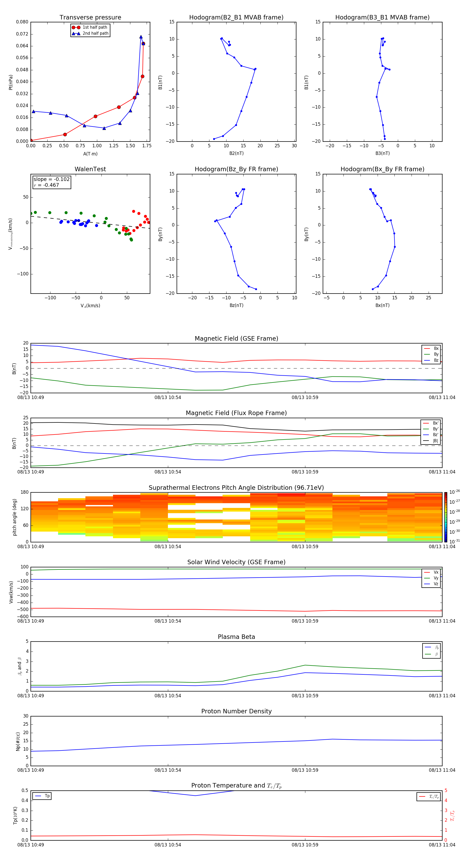Viewport: 473px width, 868px height.
Task: Click the "Hodogram(Bx_By FR frame)" title
Action: click(x=382, y=169)
